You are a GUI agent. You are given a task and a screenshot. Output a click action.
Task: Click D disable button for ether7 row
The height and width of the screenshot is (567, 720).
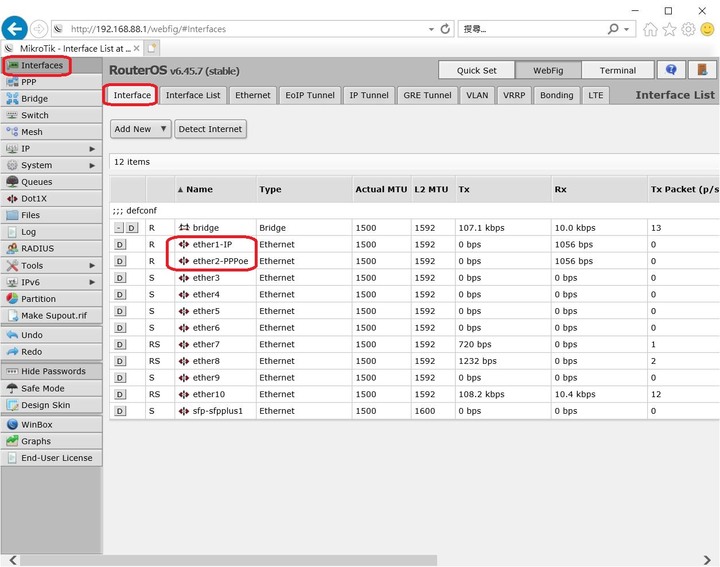coord(120,344)
